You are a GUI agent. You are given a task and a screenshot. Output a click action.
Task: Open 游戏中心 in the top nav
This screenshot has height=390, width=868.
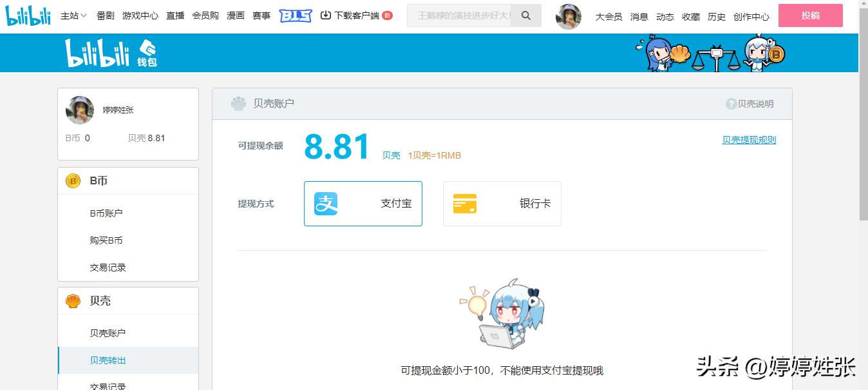point(140,15)
